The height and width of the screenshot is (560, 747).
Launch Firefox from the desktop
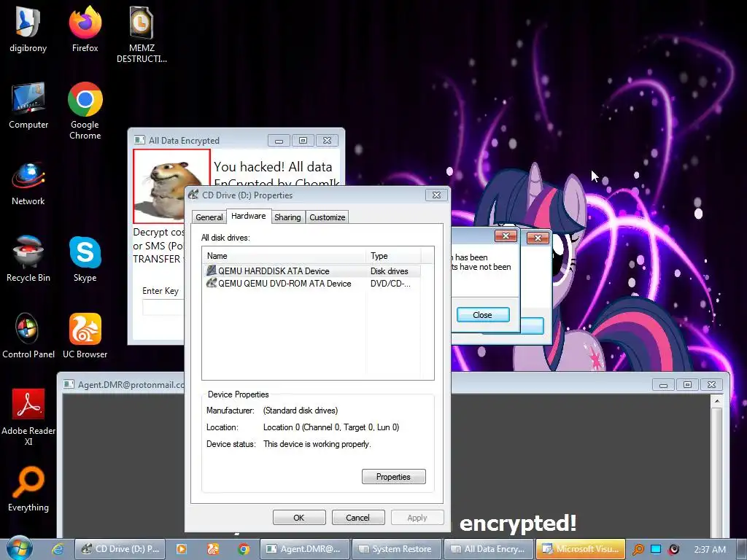tap(85, 28)
